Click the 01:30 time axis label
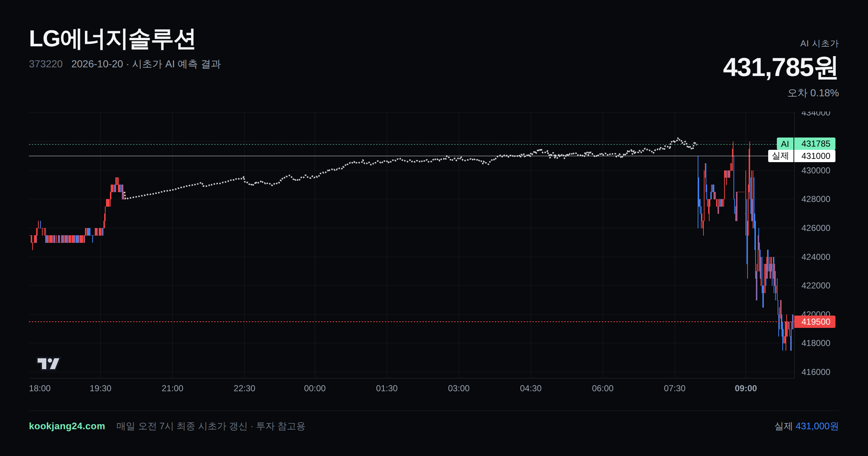Viewport: 868px width, 456px height. (387, 388)
